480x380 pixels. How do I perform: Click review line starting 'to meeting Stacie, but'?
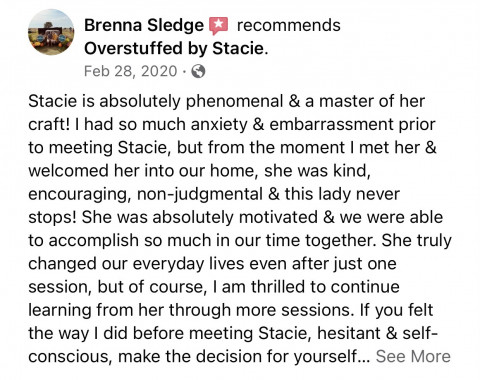click(x=232, y=148)
